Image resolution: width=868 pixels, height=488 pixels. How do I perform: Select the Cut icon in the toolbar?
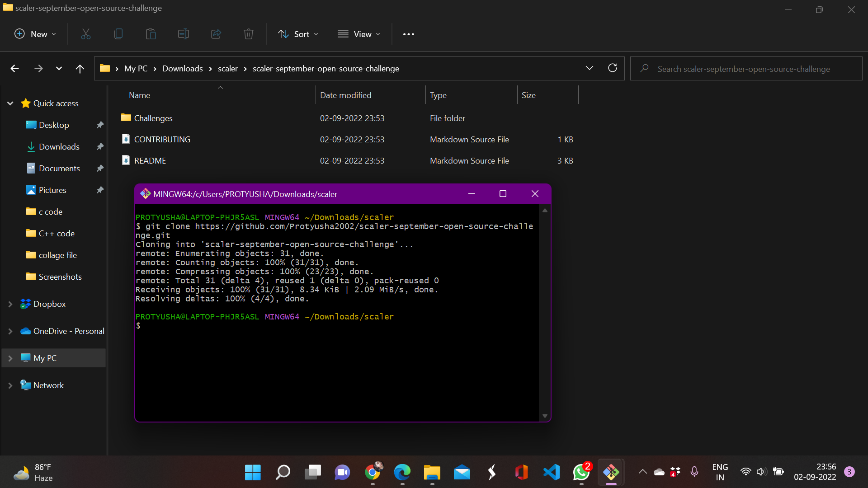[85, 34]
